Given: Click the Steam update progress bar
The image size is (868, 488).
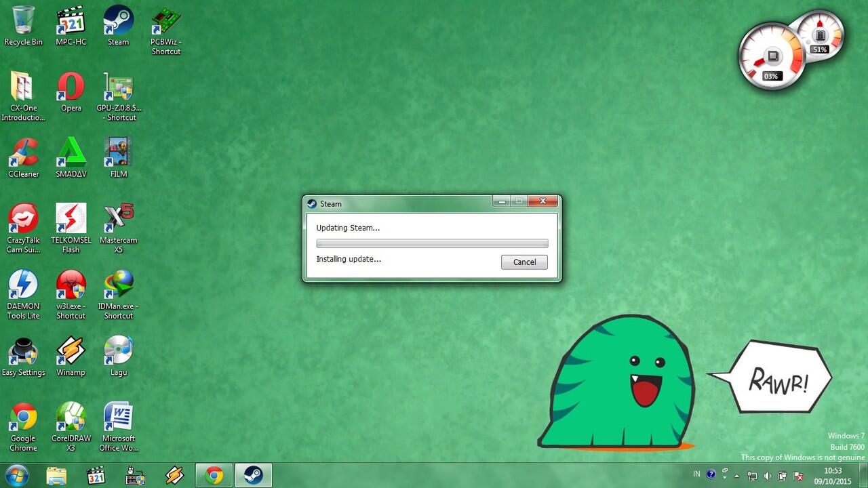Looking at the screenshot, I should 432,243.
